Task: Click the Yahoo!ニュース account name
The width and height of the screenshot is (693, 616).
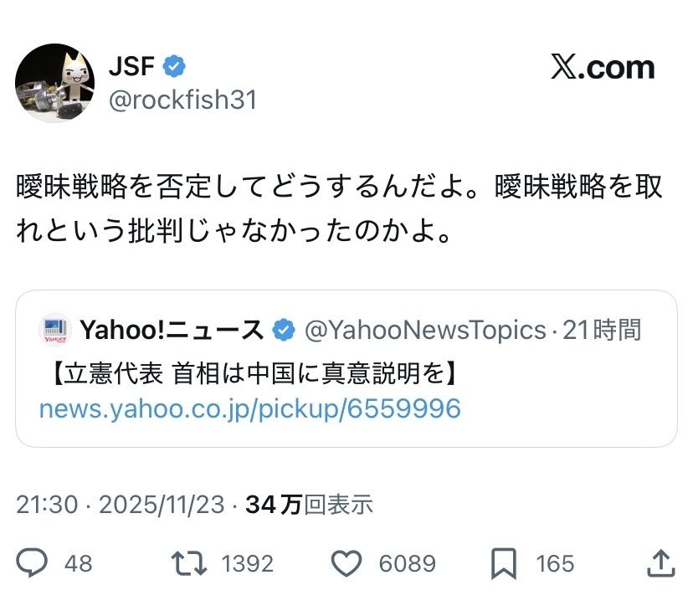Action: [172, 331]
